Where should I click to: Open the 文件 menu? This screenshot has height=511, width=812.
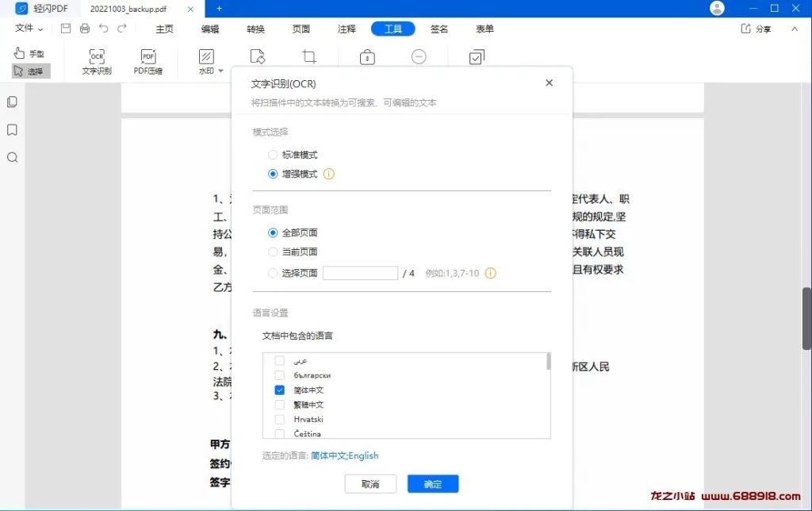pos(29,29)
